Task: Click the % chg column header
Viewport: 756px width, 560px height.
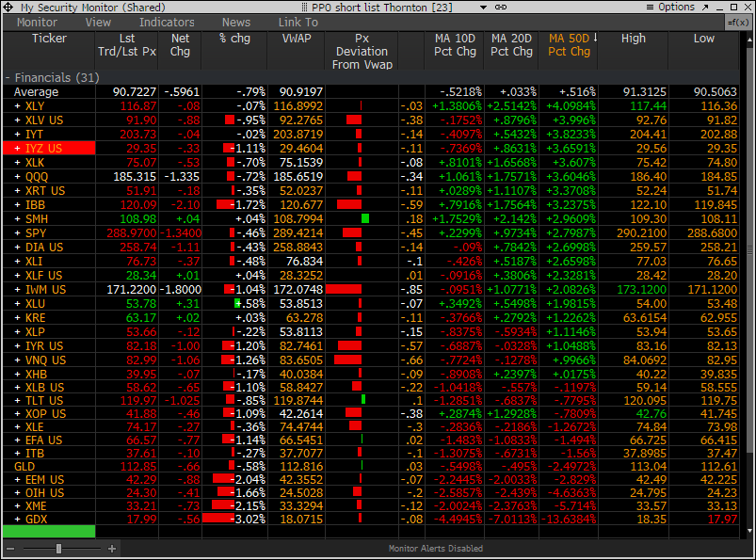Action: [234, 39]
